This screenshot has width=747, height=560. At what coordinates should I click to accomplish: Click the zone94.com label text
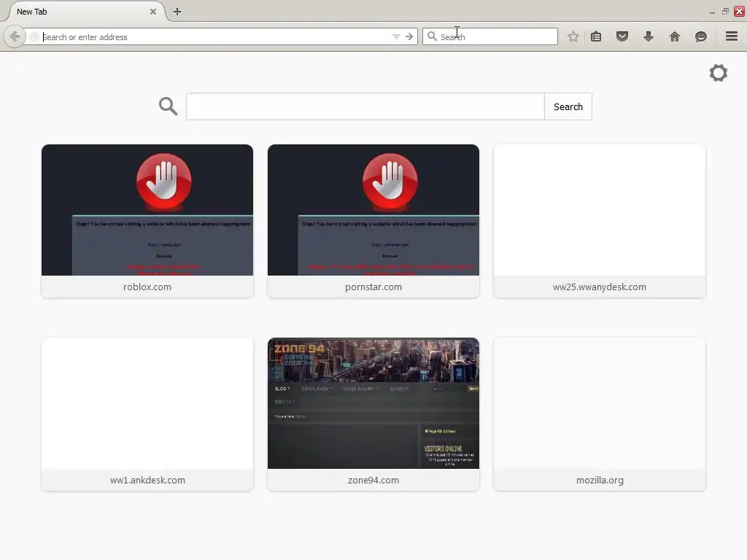pos(373,481)
